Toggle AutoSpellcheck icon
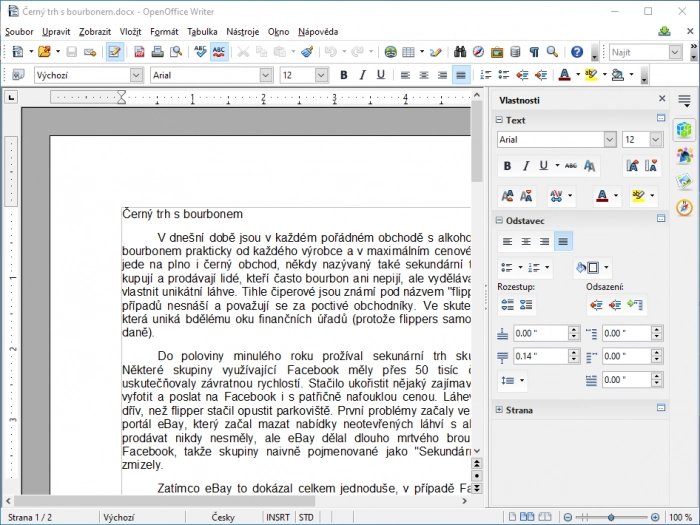 (x=219, y=52)
